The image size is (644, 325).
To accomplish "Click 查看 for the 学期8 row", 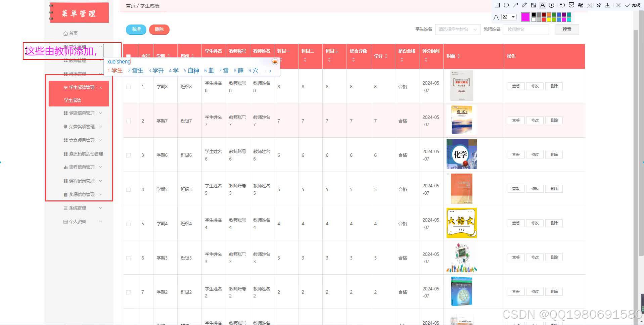I will [516, 86].
